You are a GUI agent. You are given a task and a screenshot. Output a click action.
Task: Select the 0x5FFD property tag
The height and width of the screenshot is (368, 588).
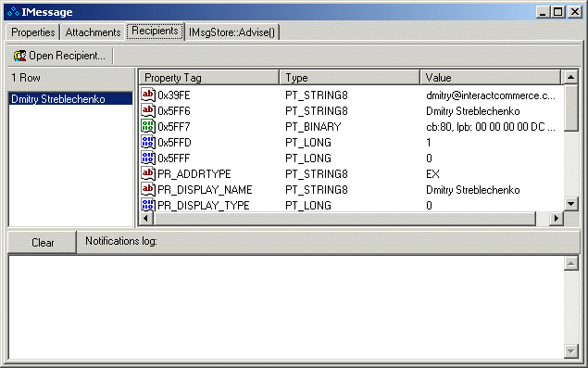[174, 143]
